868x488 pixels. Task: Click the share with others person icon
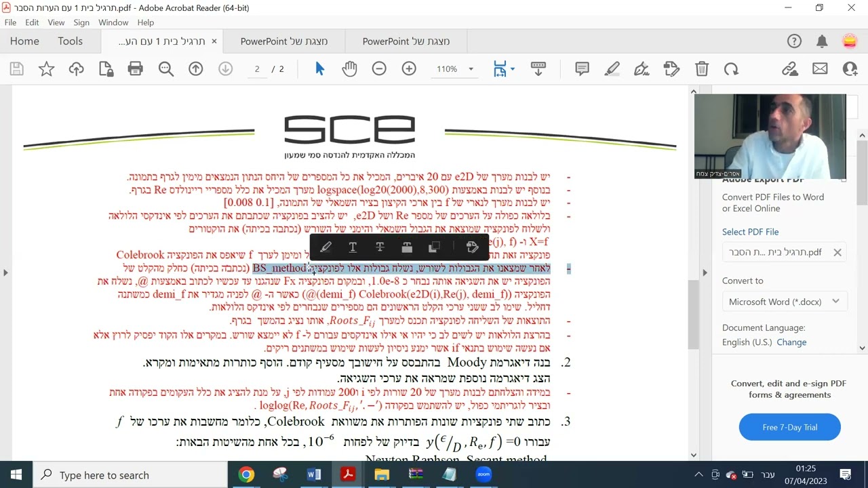(x=850, y=68)
